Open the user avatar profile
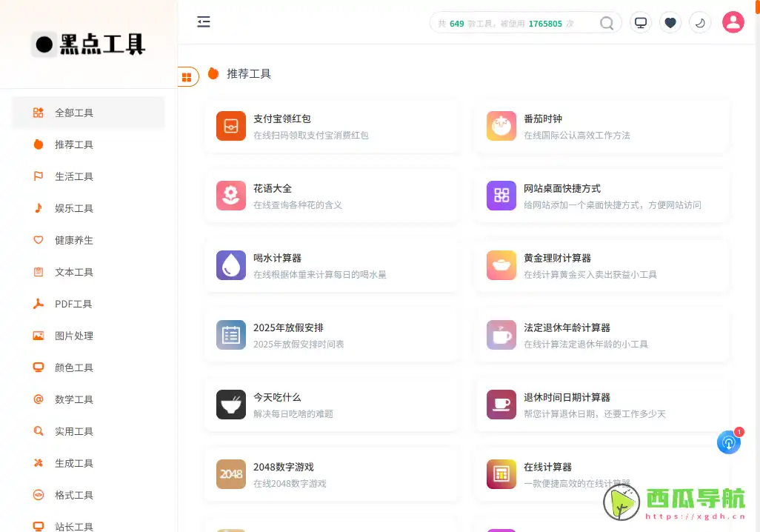 click(733, 22)
